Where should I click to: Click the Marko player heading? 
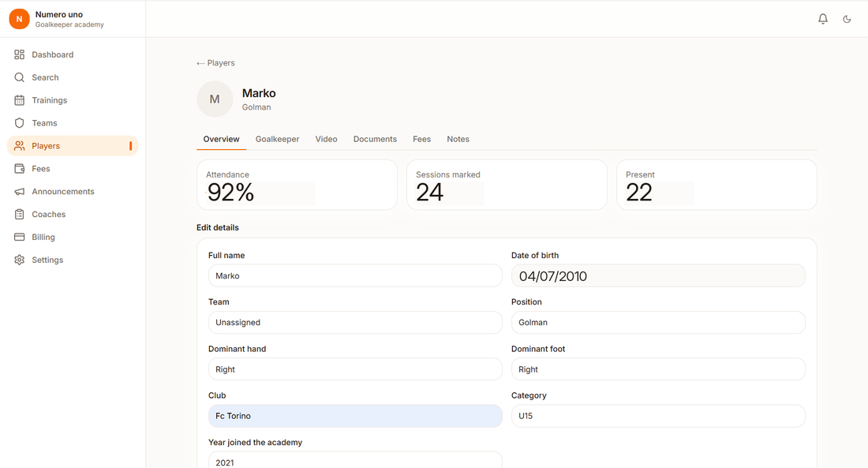[259, 93]
